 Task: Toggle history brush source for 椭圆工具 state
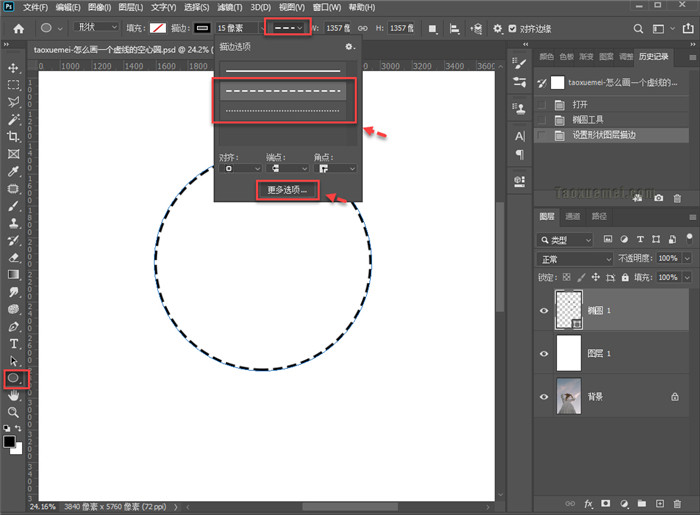click(542, 120)
